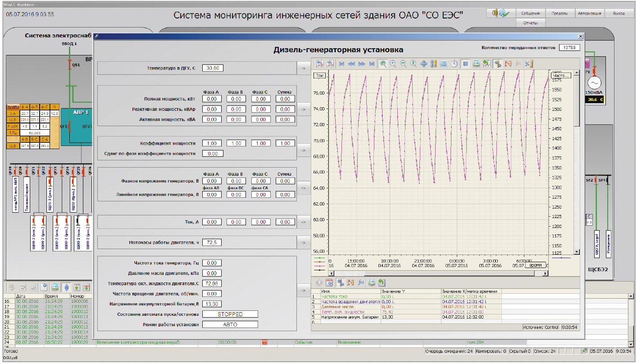Show long-term archive list icon in alarm toolbar
Screen dimensions: 637x364
click(x=86, y=287)
